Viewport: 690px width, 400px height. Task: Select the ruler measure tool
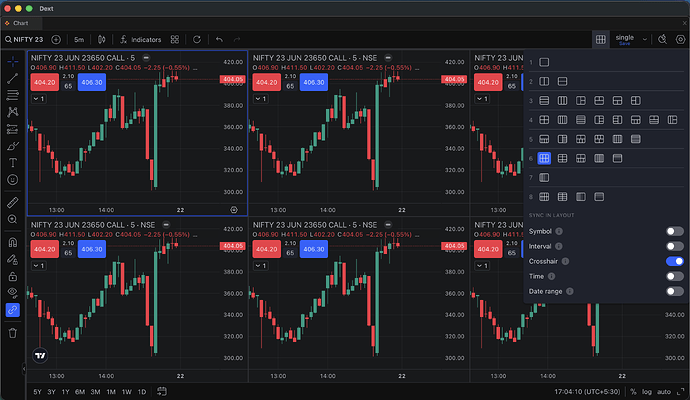[x=12, y=202]
